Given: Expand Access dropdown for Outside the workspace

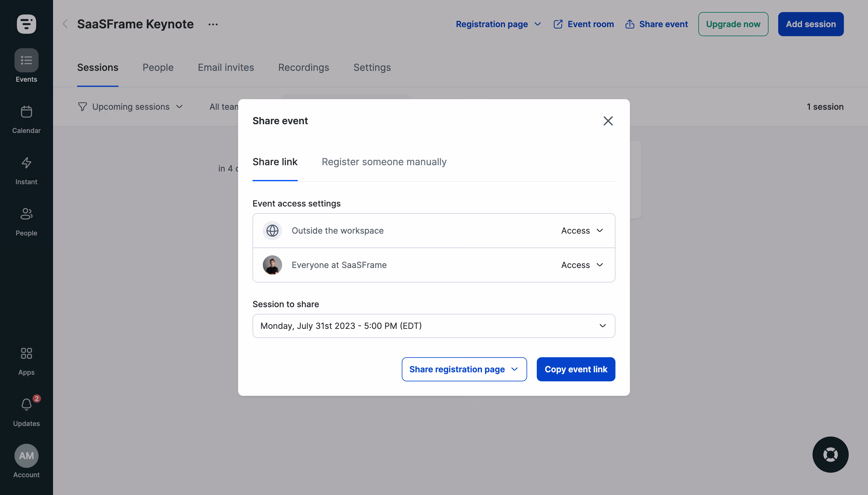Looking at the screenshot, I should pos(582,231).
